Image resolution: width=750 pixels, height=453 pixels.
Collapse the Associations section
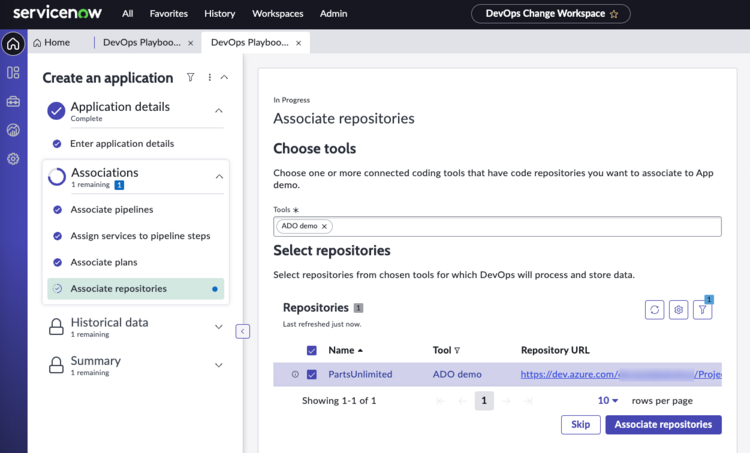(219, 177)
